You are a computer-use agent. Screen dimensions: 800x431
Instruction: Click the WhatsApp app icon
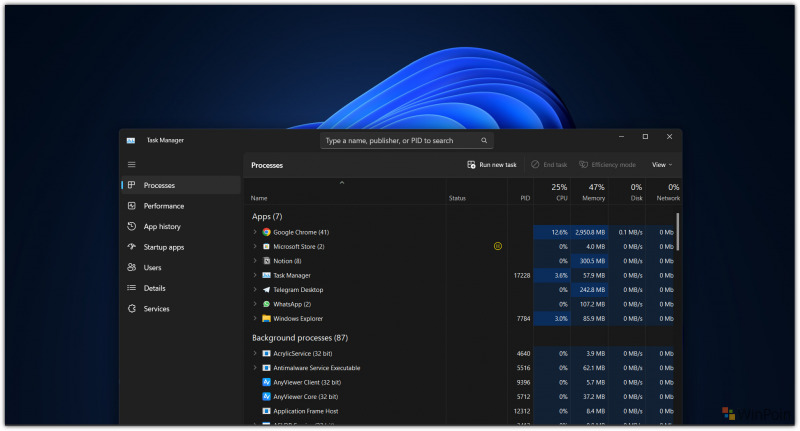click(x=266, y=304)
